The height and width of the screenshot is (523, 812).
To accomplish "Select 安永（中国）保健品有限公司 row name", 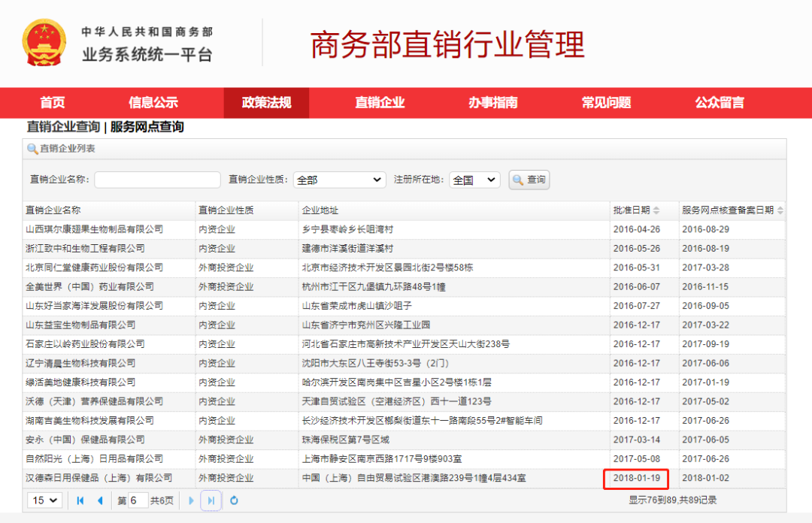I will (x=86, y=440).
